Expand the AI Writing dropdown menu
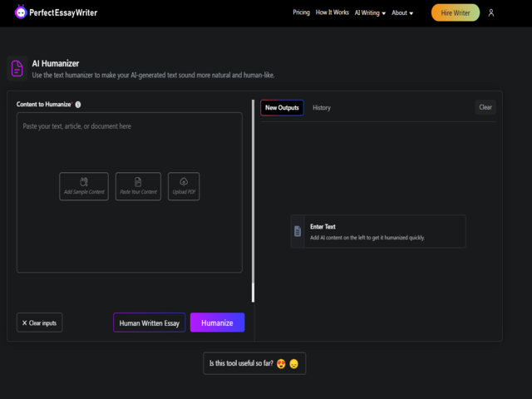532x399 pixels. click(370, 13)
